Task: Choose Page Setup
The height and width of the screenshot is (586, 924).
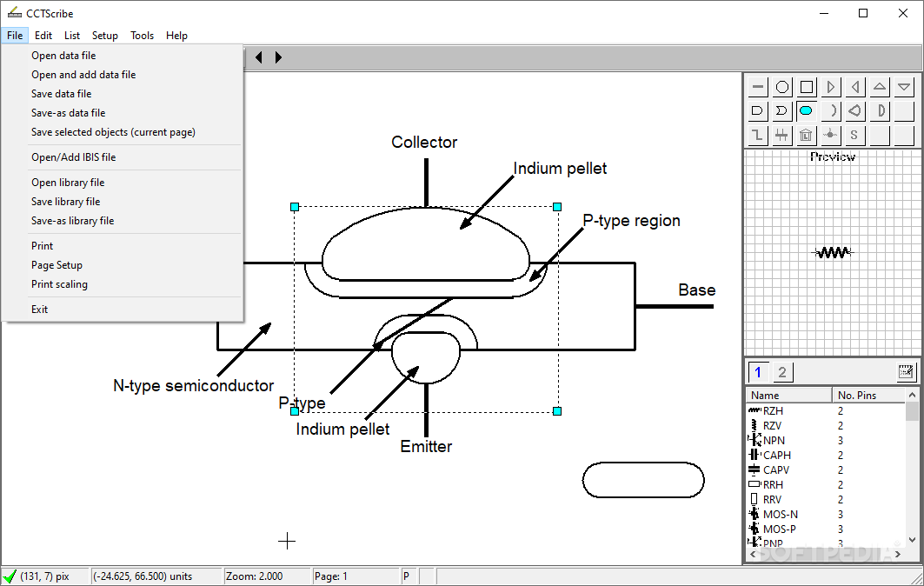Action: [x=123, y=265]
